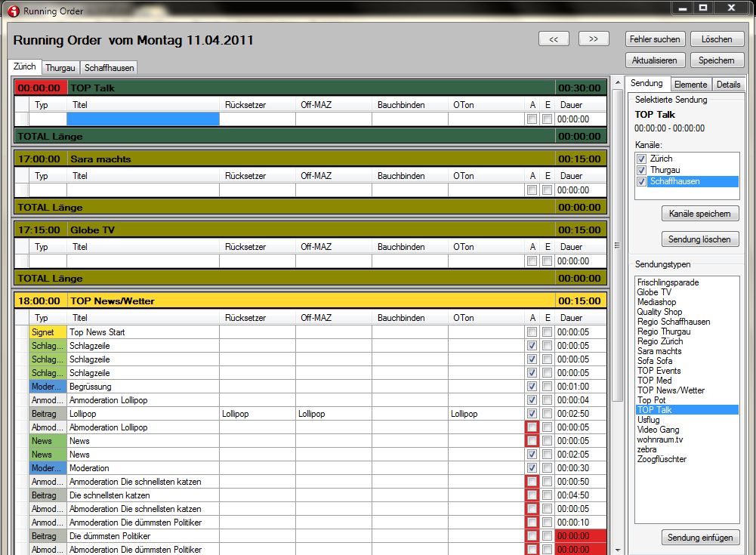Click the blue Titel field in TOP Talk
The width and height of the screenshot is (756, 555).
[x=143, y=119]
